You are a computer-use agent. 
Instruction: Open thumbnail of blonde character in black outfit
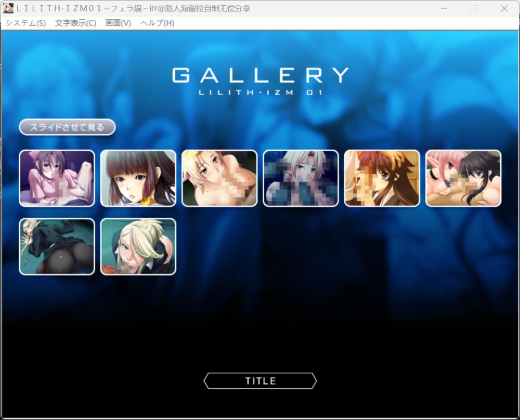[x=57, y=246]
